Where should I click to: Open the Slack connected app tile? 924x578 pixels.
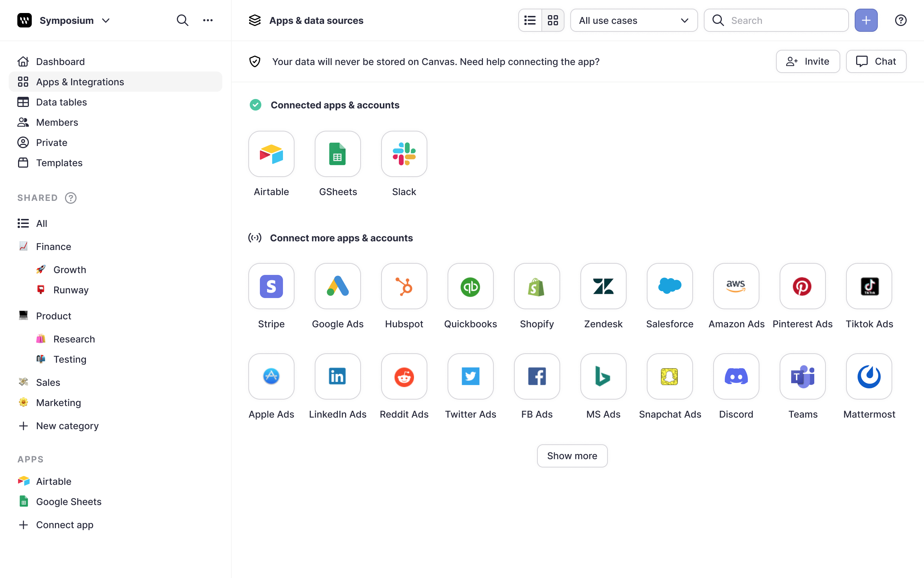click(404, 154)
